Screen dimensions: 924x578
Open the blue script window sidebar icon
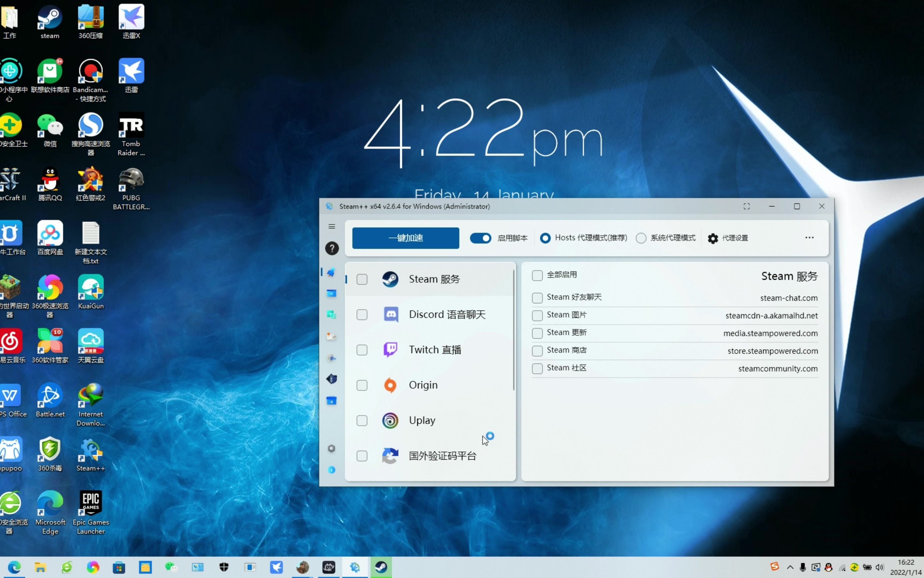click(331, 294)
